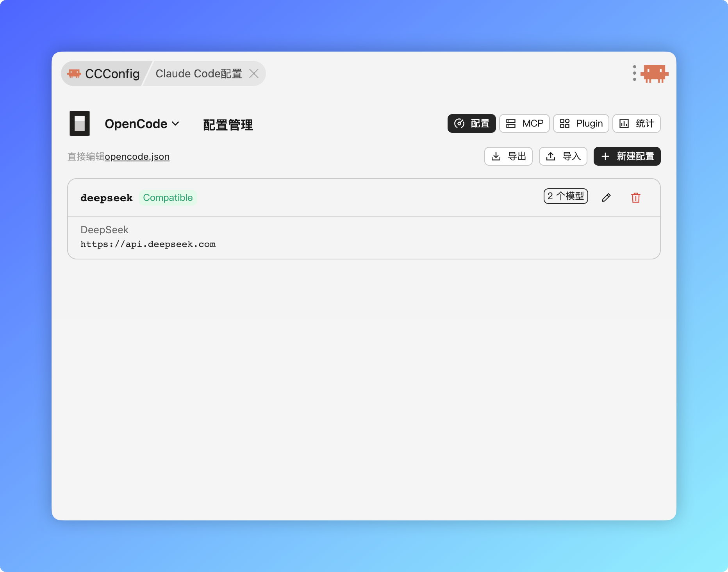Click the Compatible tag on deepseek

coord(168,198)
